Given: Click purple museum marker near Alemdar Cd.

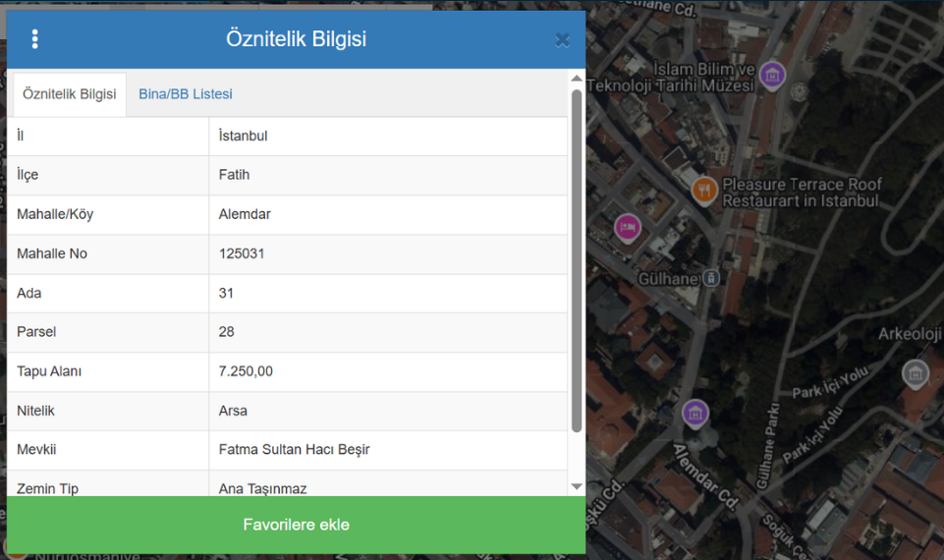Looking at the screenshot, I should 695,413.
